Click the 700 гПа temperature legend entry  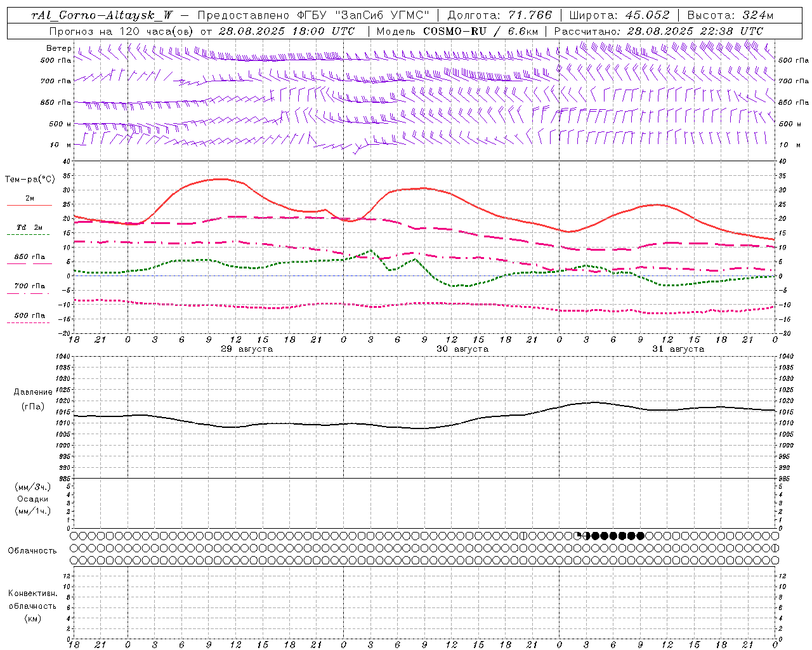point(29,286)
